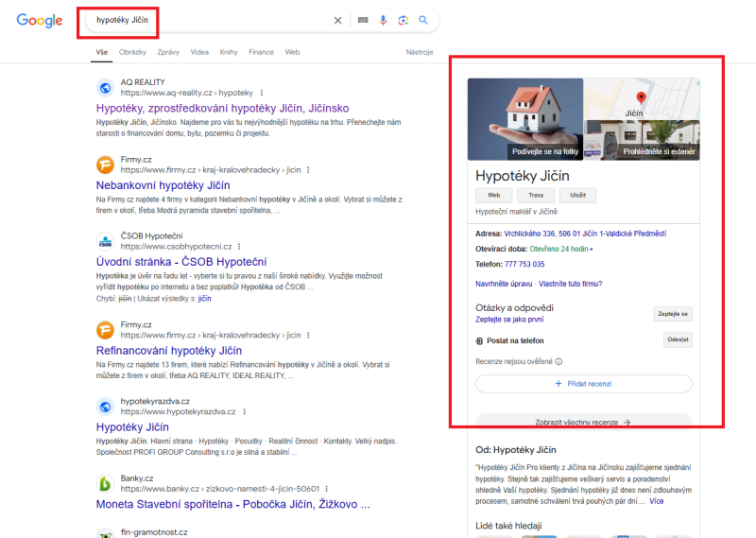Open the Jičín map thumbnail
Image resolution: width=756 pixels, height=538 pixels.
pyautogui.click(x=642, y=99)
